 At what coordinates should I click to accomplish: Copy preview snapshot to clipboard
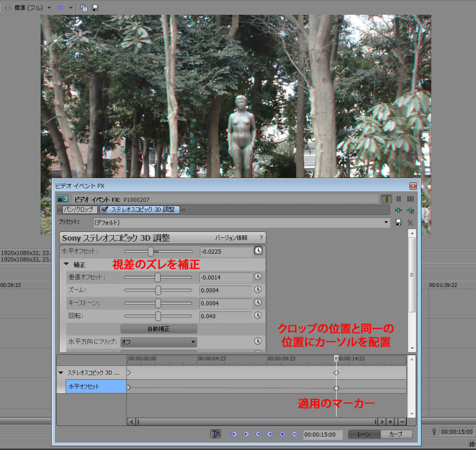tap(84, 7)
